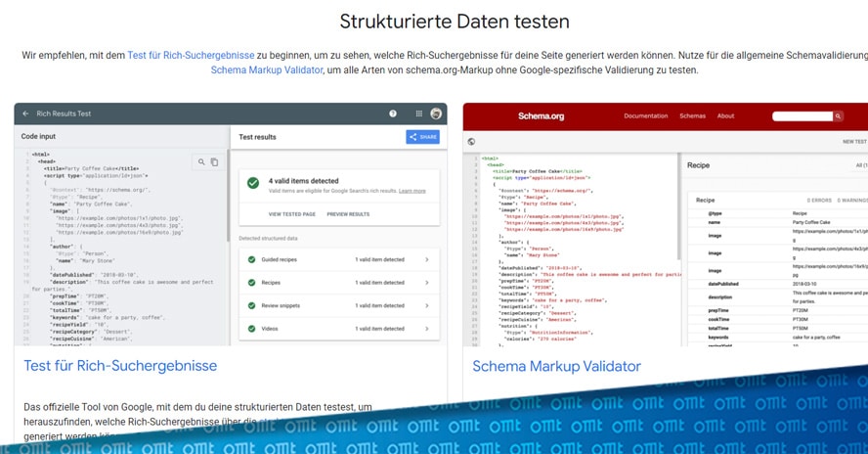Click the Schema.org search magnifier button

(x=838, y=115)
